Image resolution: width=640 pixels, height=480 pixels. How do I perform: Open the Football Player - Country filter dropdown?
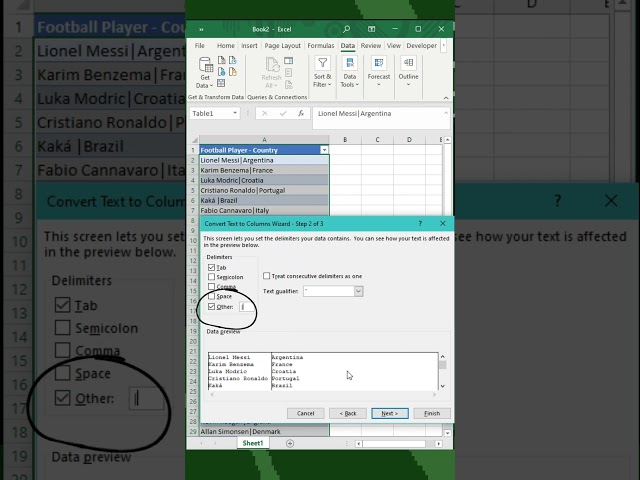point(324,150)
